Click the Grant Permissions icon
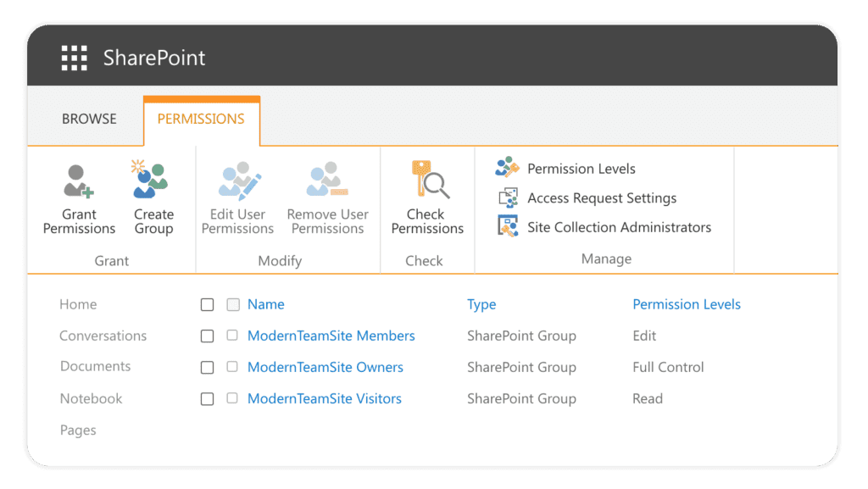The image size is (868, 489). [x=78, y=181]
